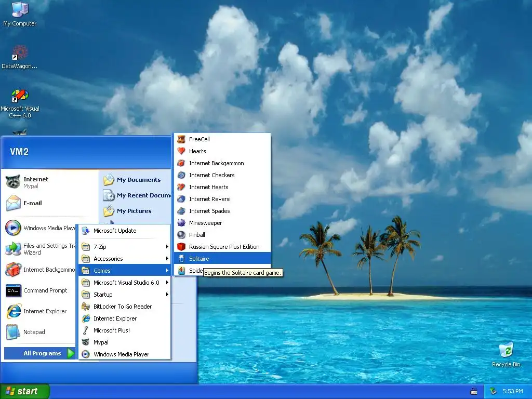532x399 pixels.
Task: Expand the Games submenu arrow
Action: coord(167,270)
